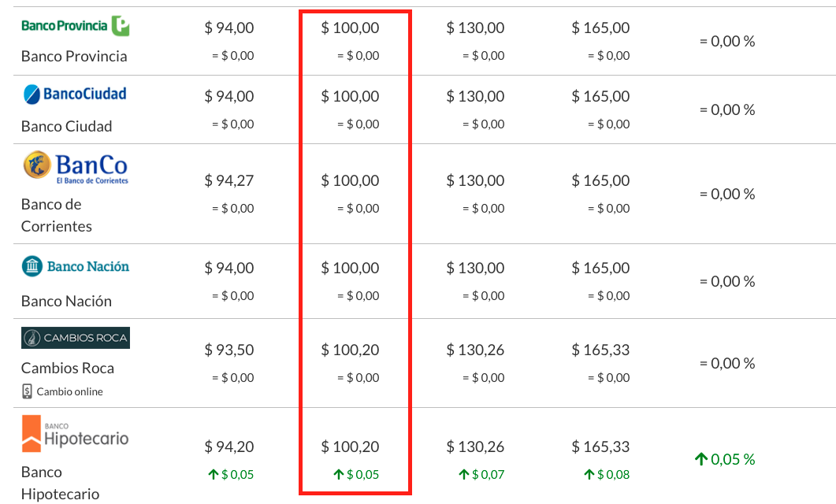Select the Banco Nación text label

[67, 301]
